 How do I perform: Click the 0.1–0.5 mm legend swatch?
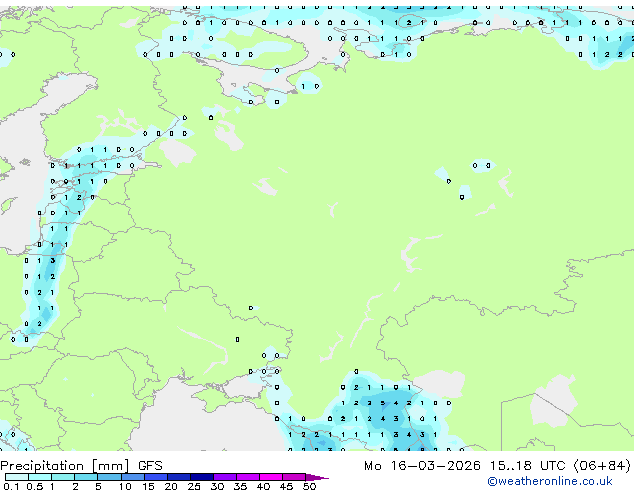[17, 477]
